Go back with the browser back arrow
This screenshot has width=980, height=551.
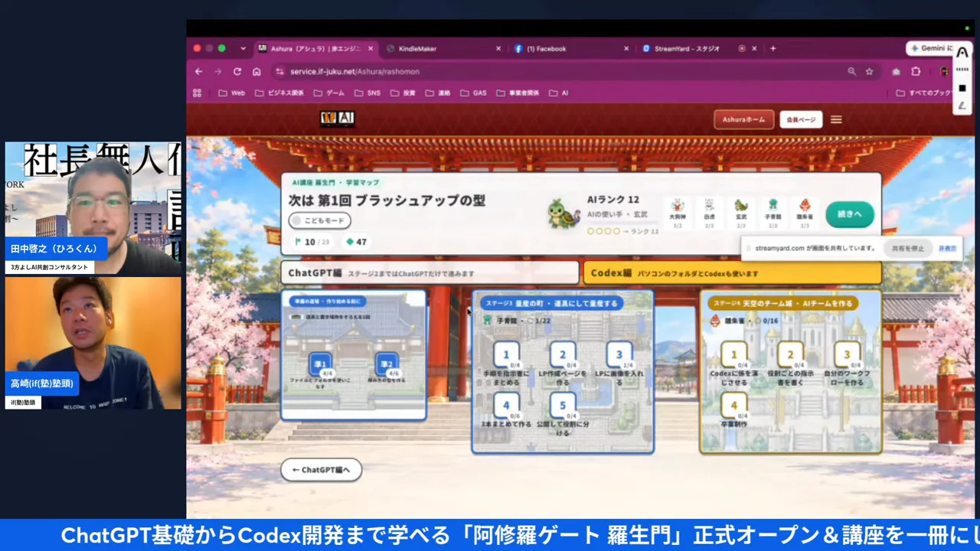click(199, 71)
